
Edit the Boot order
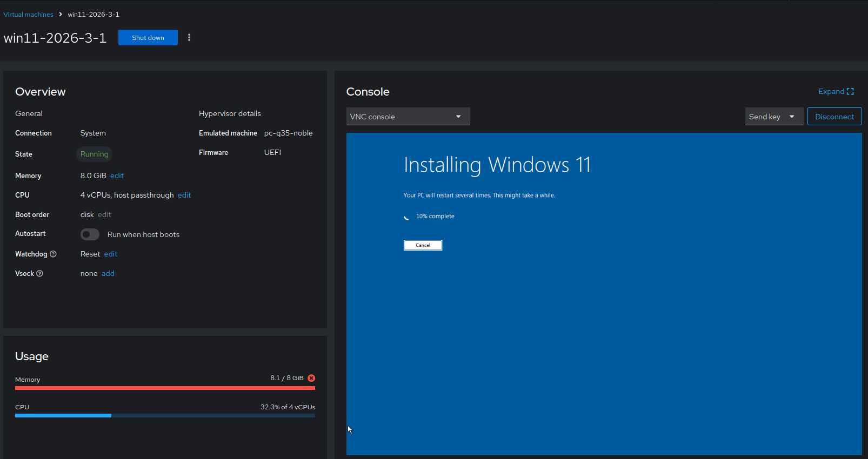pyautogui.click(x=104, y=215)
